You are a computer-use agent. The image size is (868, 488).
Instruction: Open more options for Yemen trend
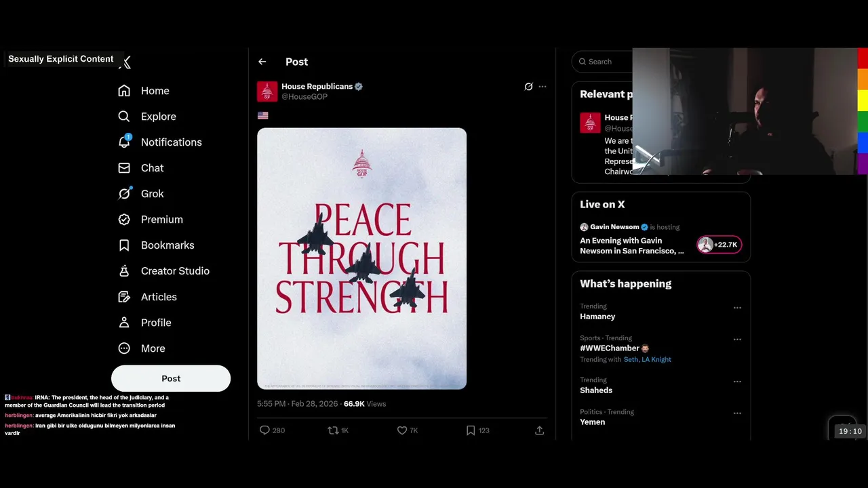click(x=737, y=413)
